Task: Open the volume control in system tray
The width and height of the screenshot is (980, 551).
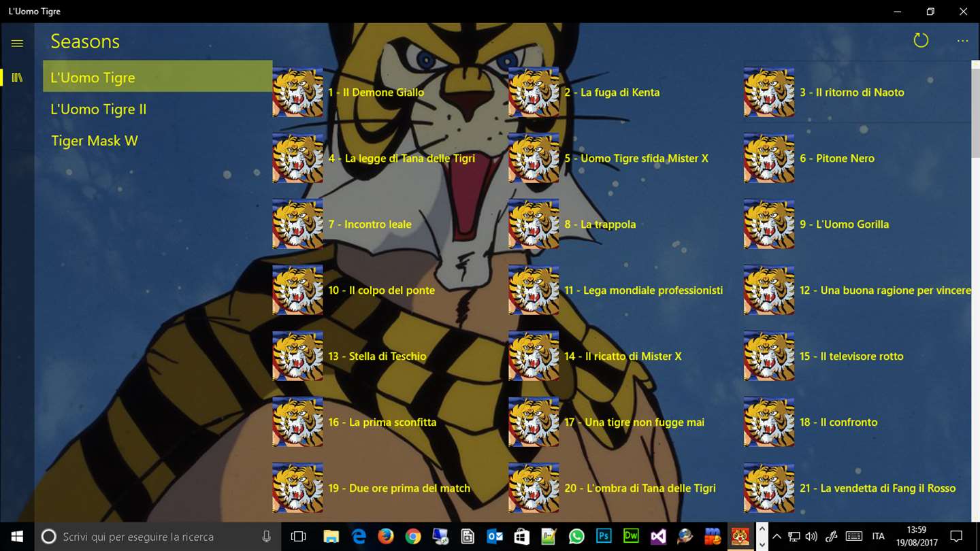Action: click(x=811, y=537)
